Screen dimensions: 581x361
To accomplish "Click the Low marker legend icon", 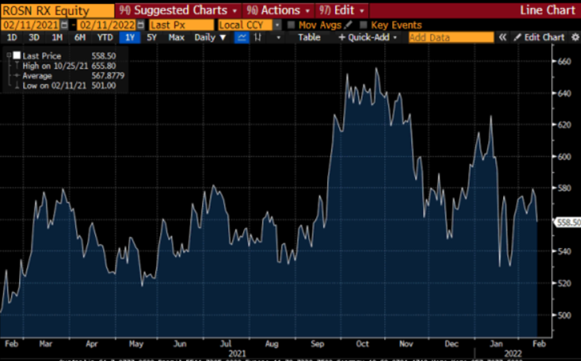I will [x=16, y=86].
